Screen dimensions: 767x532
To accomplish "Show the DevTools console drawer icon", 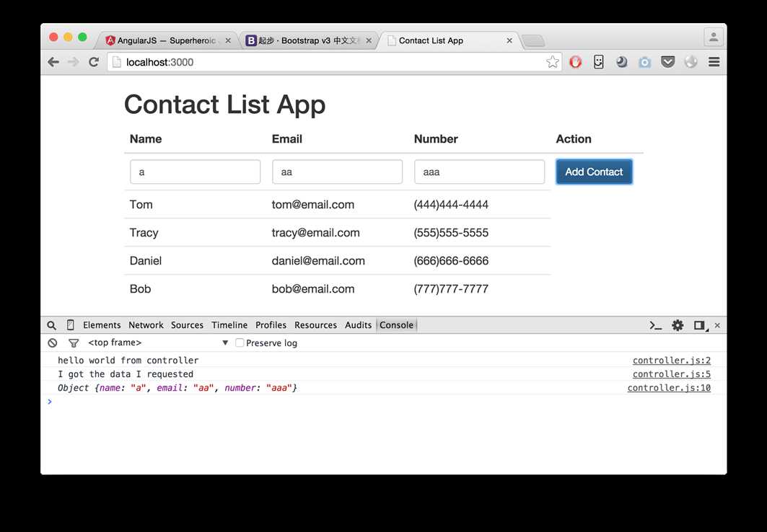I will [x=655, y=325].
